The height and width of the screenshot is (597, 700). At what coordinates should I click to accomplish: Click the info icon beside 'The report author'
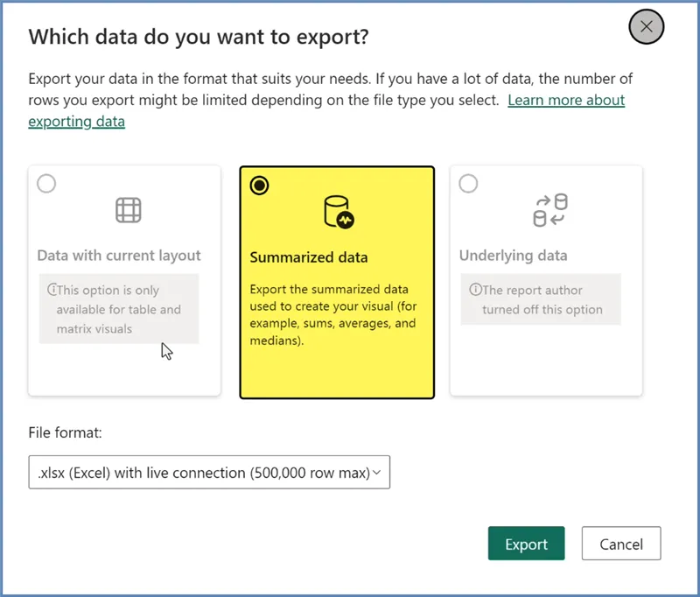click(x=475, y=291)
